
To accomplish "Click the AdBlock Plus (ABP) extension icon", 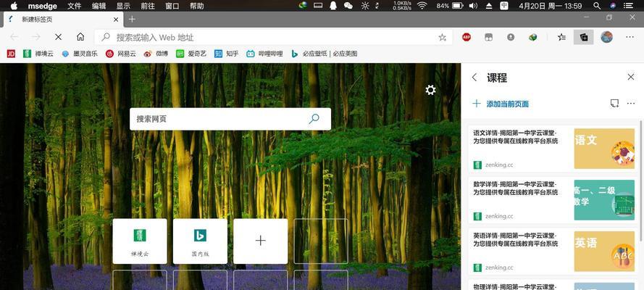I will point(467,37).
